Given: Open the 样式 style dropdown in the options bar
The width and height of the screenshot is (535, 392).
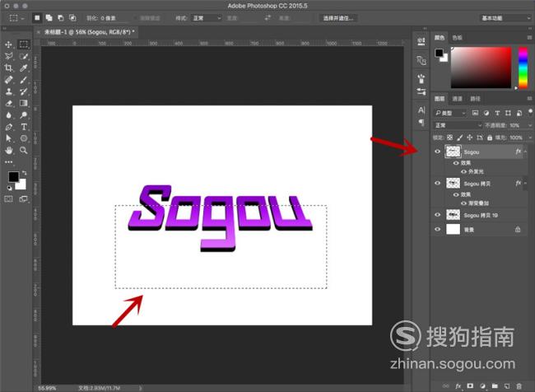Looking at the screenshot, I should (207, 18).
